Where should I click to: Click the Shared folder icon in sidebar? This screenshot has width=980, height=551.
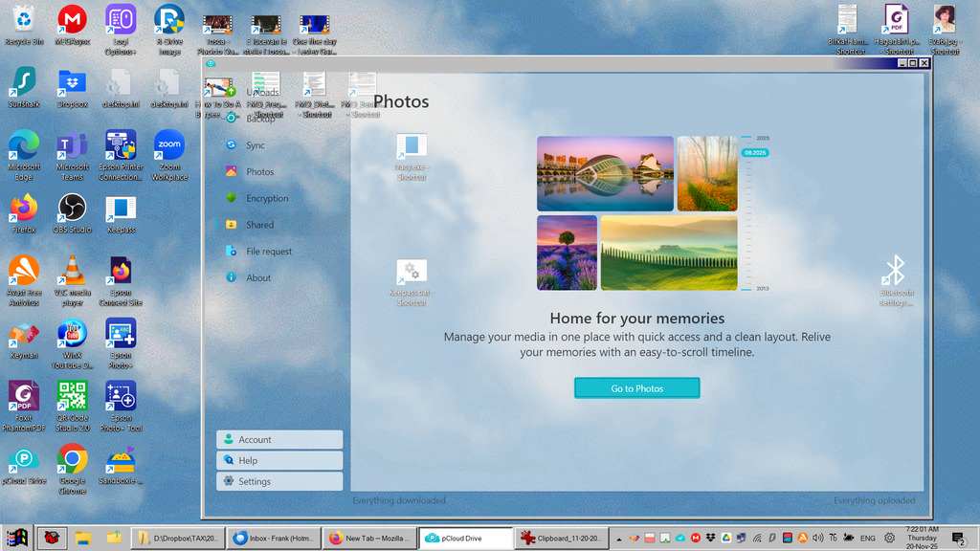tap(231, 225)
